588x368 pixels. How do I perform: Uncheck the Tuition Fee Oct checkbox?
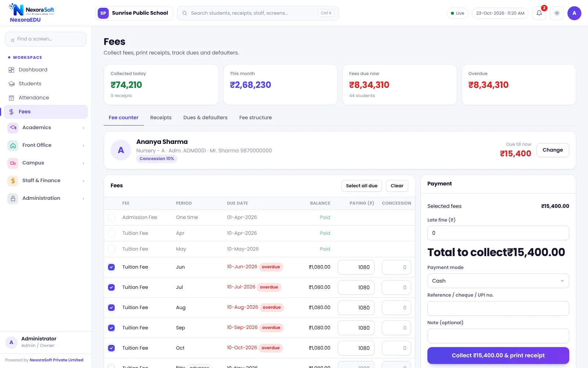pyautogui.click(x=111, y=348)
